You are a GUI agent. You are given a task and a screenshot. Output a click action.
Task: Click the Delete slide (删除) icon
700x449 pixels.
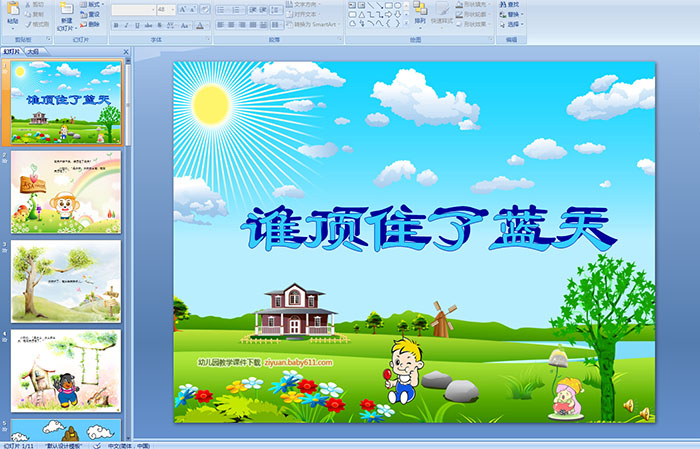point(89,25)
